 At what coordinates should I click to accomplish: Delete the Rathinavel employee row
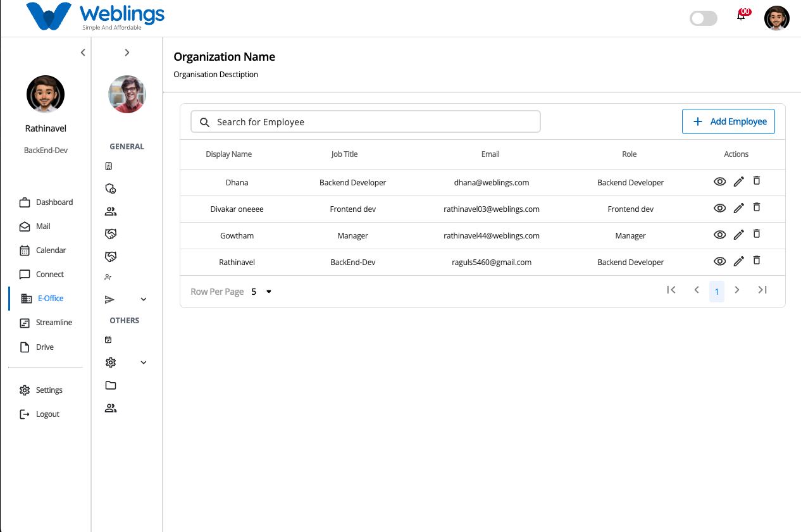coord(756,261)
